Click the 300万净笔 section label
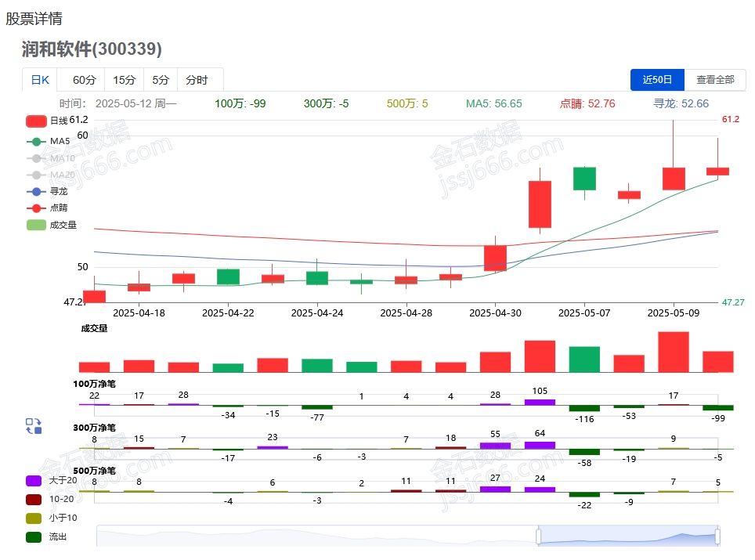Image resolution: width=755 pixels, height=560 pixels. click(94, 428)
